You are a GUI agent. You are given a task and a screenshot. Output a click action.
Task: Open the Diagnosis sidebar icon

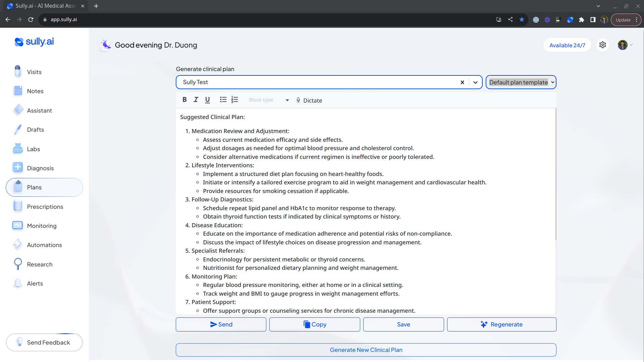tap(18, 168)
